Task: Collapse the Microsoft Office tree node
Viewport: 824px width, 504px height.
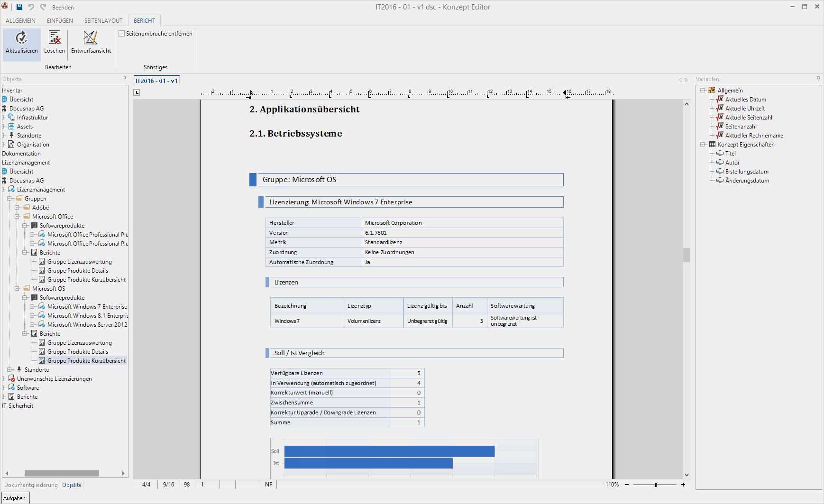Action: (17, 217)
